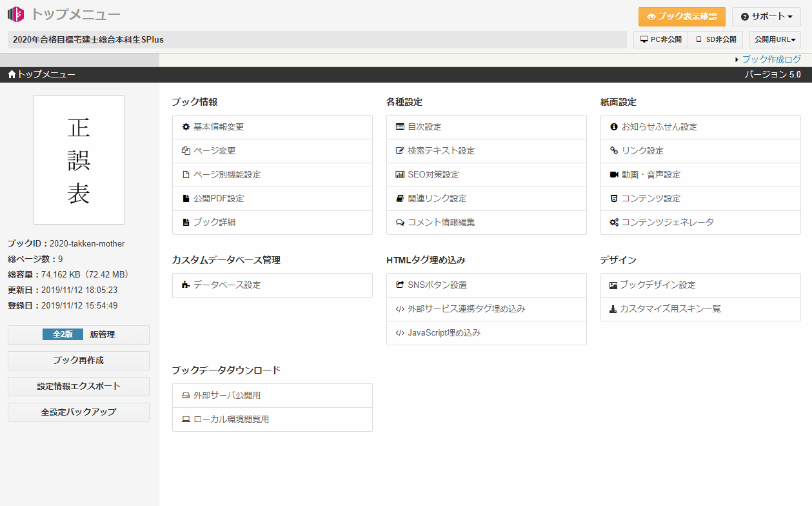812x506 pixels.
Task: Click the 正誤表 book cover thumbnail
Action: coord(79,160)
